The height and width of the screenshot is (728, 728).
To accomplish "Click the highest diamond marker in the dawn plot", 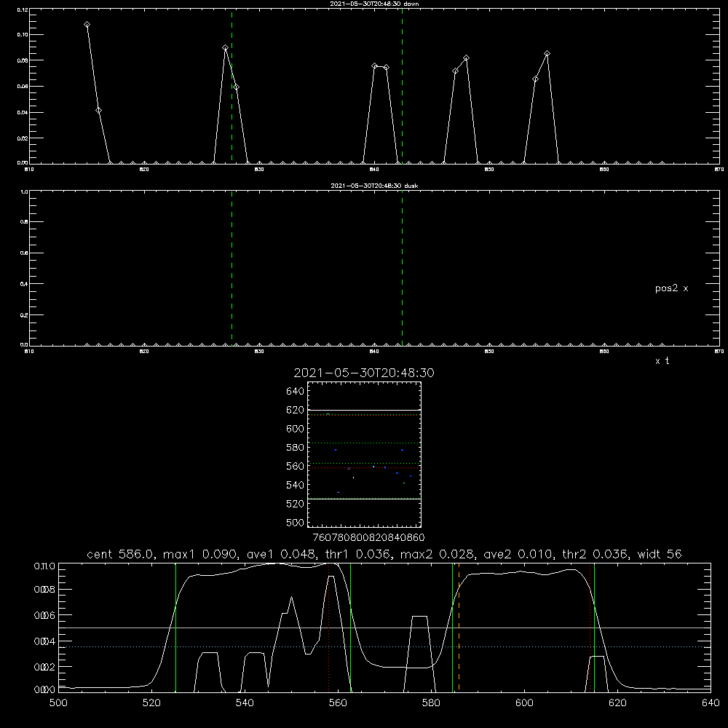I will coord(87,25).
